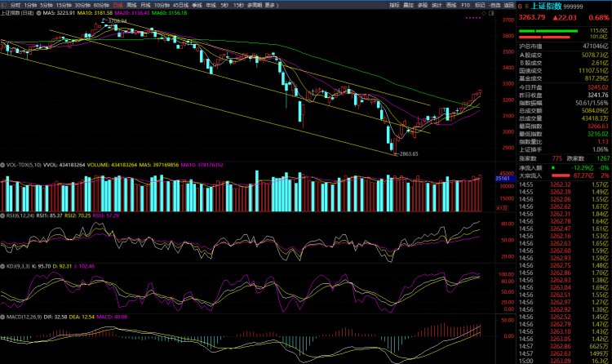
Task: Click the KDJ indicator circle icon
Action: (3, 266)
